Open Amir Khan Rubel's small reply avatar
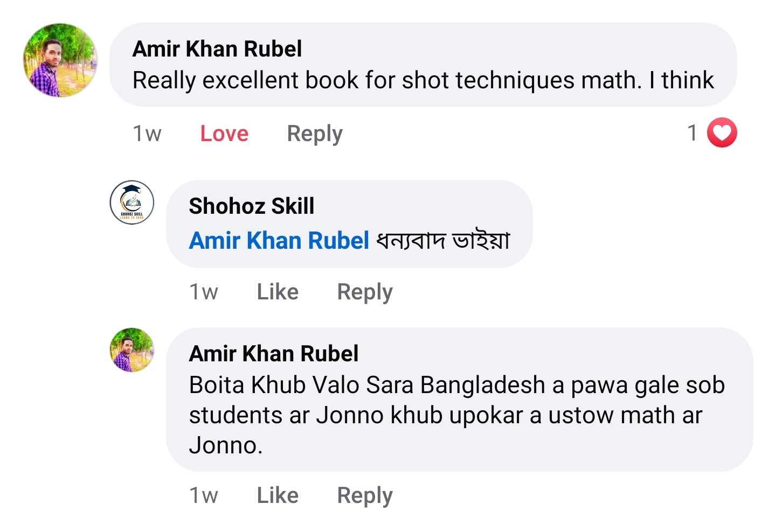This screenshot has height=532, width=776. coord(132,350)
